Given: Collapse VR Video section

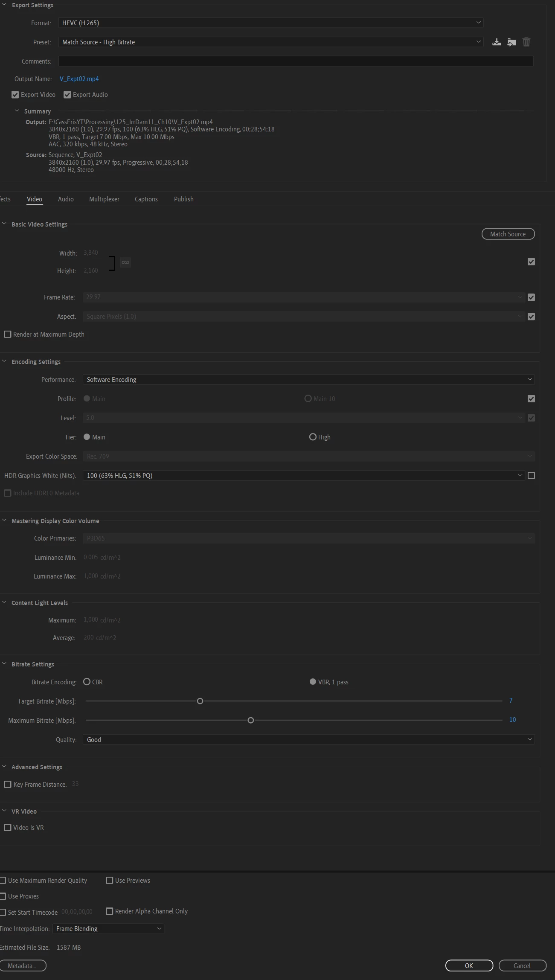Looking at the screenshot, I should [x=4, y=811].
